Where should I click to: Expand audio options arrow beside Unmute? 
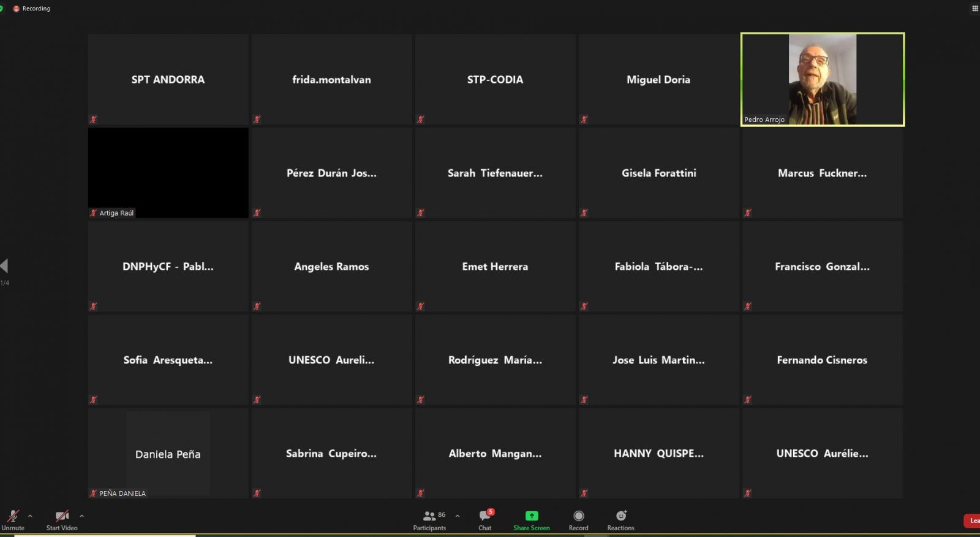pos(30,516)
